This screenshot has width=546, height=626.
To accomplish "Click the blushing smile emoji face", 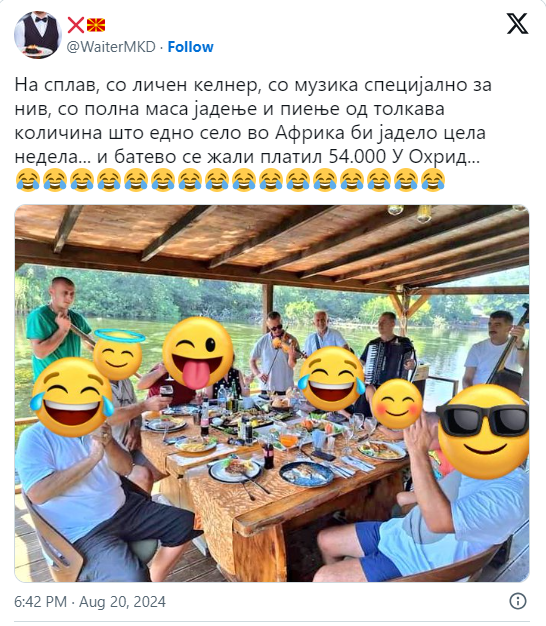I will coord(397,404).
